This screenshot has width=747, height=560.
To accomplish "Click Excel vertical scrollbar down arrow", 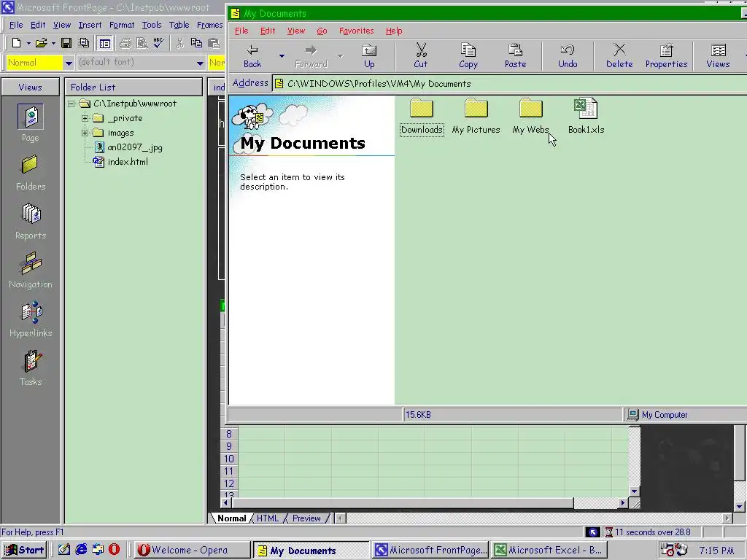I will 634,491.
